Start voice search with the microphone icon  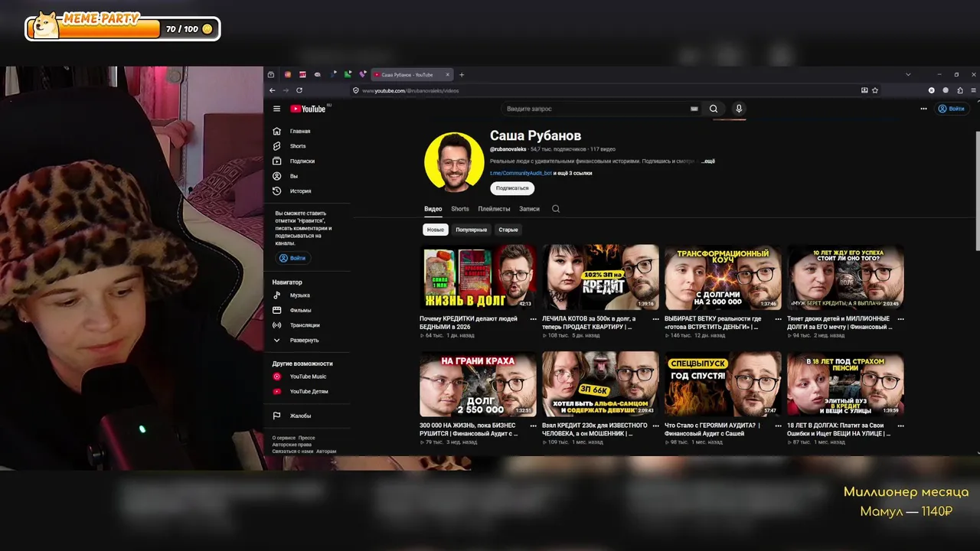(739, 109)
